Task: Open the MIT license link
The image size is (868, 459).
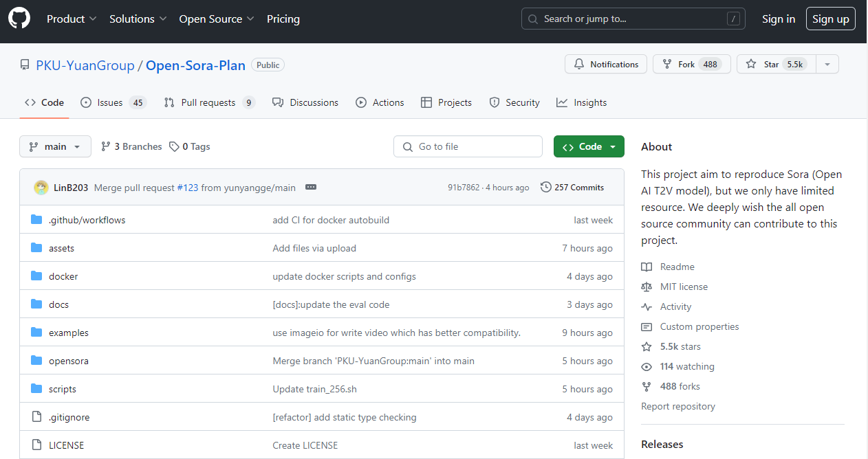Action: (x=684, y=287)
